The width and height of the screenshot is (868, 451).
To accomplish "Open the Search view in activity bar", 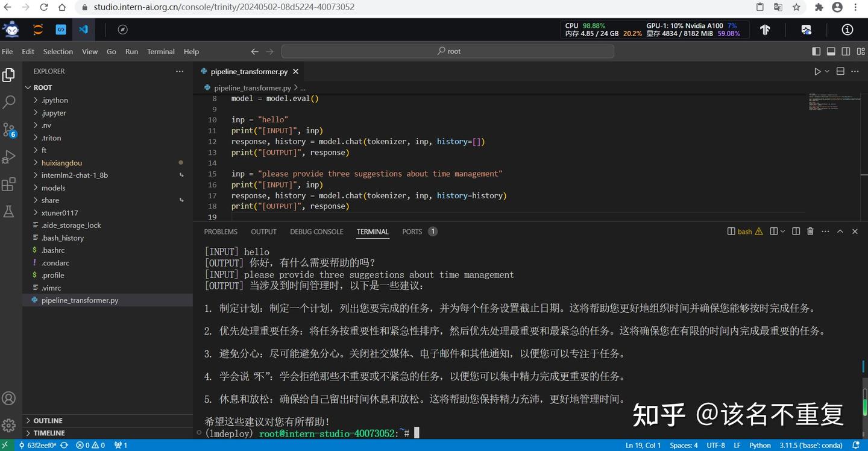I will [x=8, y=102].
